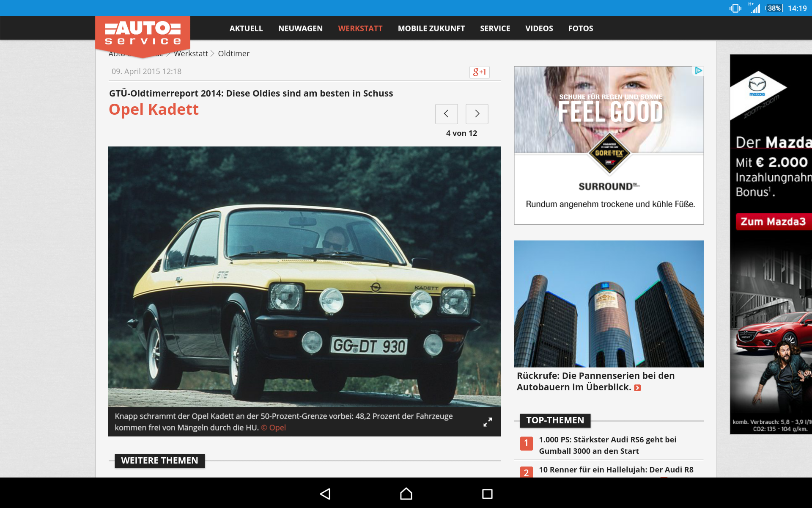Read the Rückrufe Pannenserien article
This screenshot has height=508, width=812.
[595, 381]
